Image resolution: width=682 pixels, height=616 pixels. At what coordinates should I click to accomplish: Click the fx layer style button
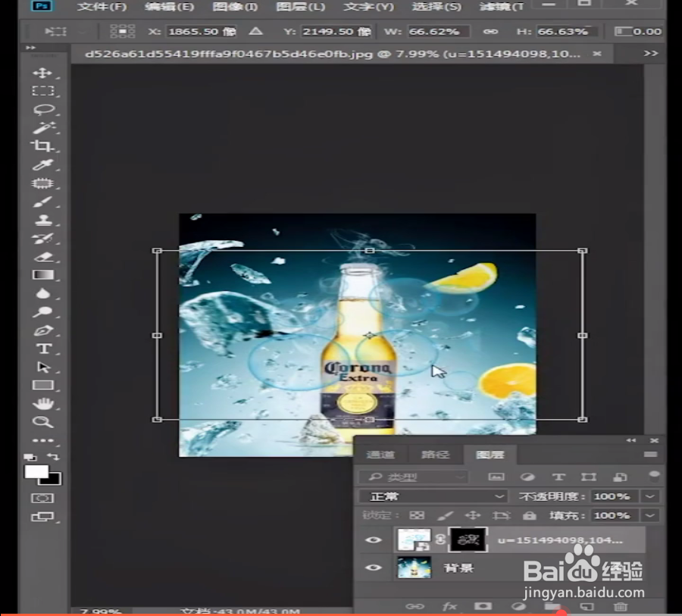(449, 606)
